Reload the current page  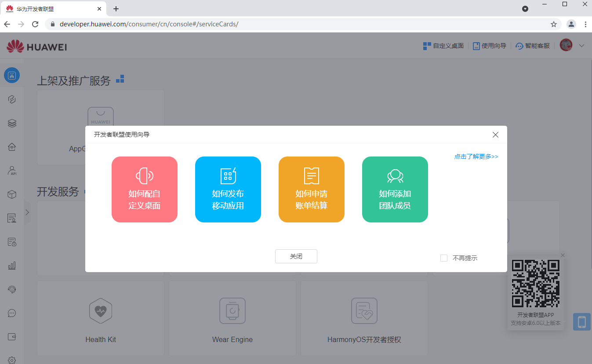[35, 24]
